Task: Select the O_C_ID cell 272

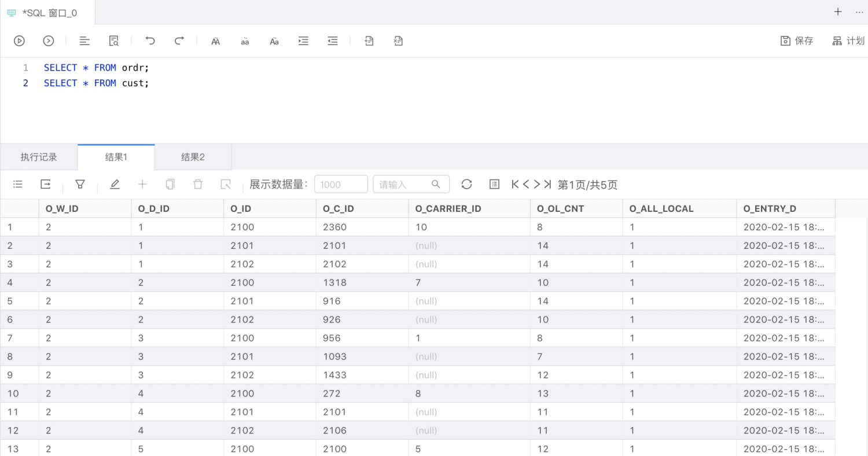Action: 362,394
